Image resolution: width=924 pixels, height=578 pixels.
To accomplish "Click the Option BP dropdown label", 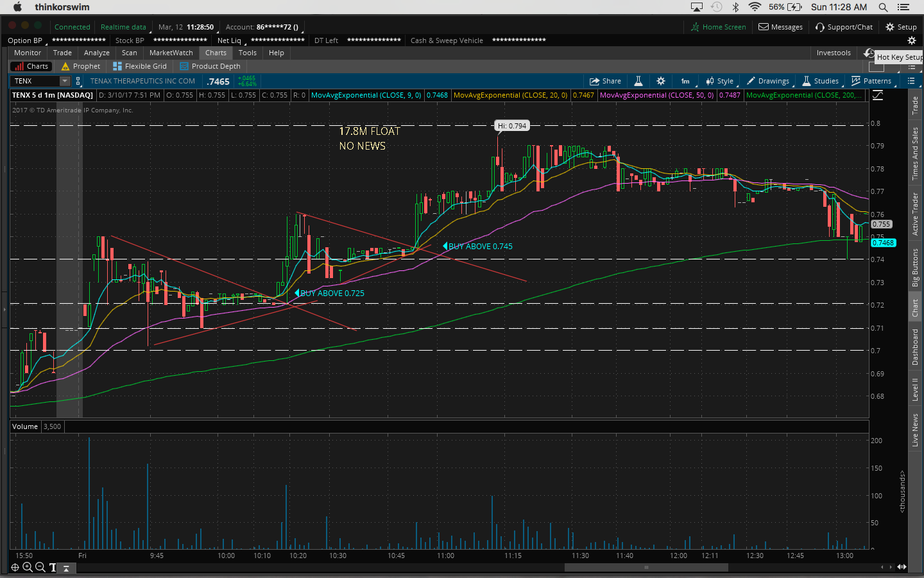I will click(x=25, y=40).
